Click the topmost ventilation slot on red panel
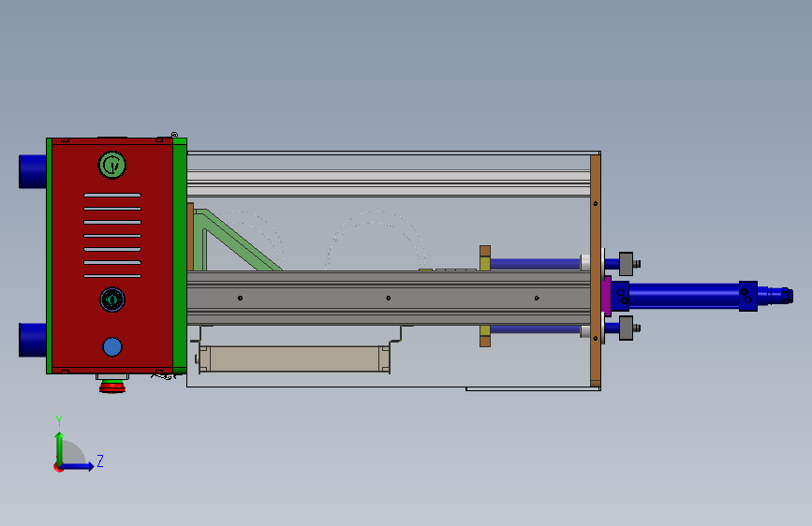 [x=112, y=196]
